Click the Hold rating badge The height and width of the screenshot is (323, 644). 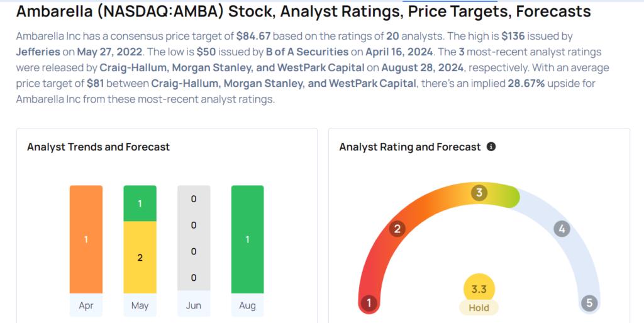click(x=479, y=308)
